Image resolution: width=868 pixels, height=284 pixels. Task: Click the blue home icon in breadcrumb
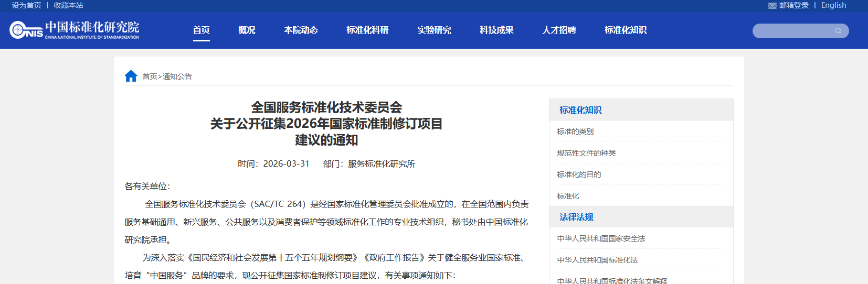pos(131,76)
